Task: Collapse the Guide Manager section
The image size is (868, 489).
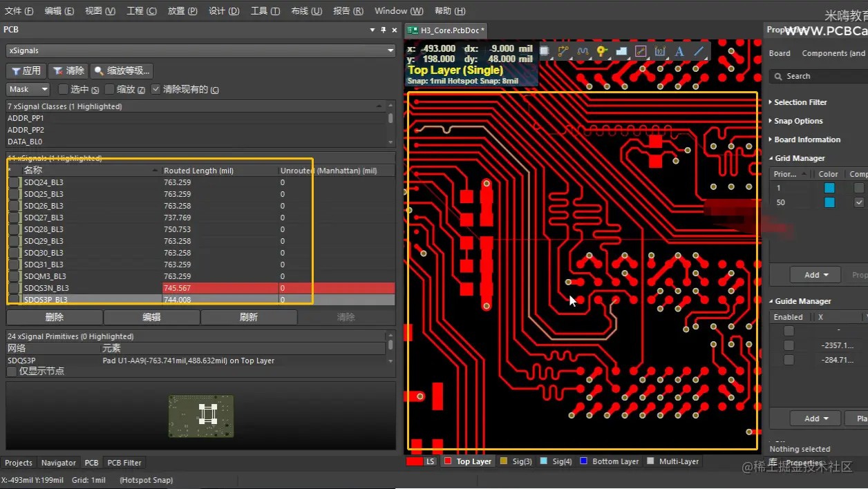Action: [800, 301]
